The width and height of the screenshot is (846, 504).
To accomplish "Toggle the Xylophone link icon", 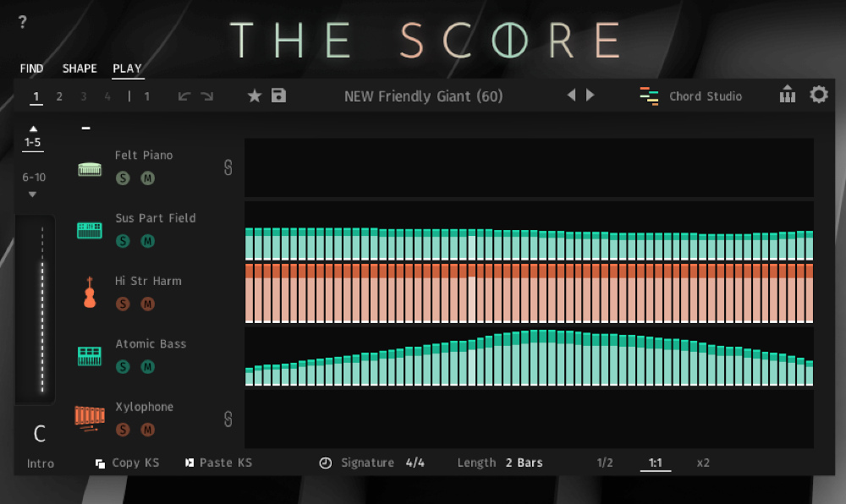I will [x=228, y=419].
